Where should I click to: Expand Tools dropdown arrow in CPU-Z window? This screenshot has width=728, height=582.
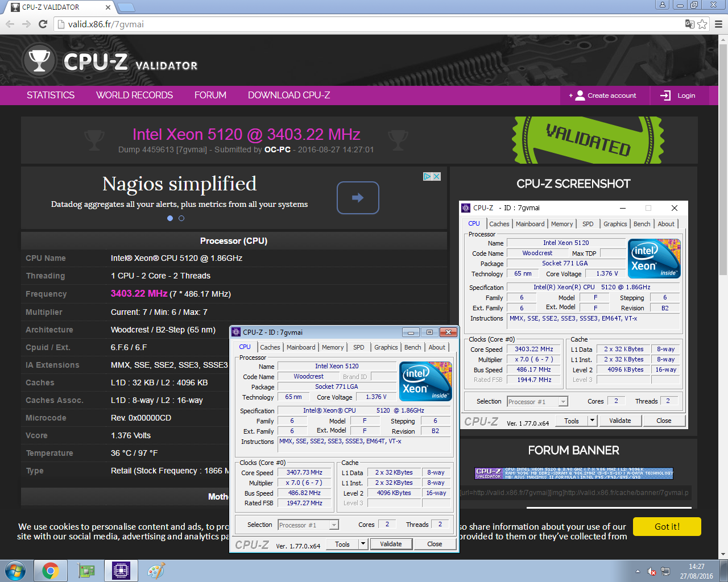tap(363, 544)
